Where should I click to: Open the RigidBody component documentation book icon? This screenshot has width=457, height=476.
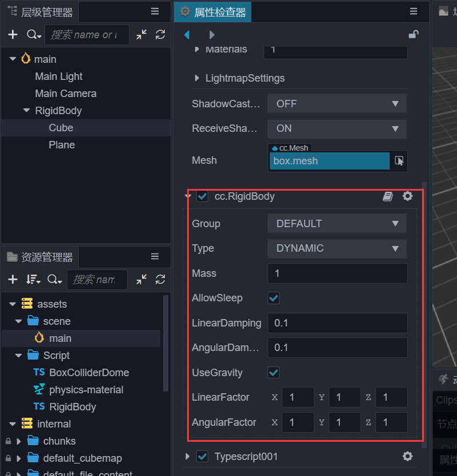[388, 196]
